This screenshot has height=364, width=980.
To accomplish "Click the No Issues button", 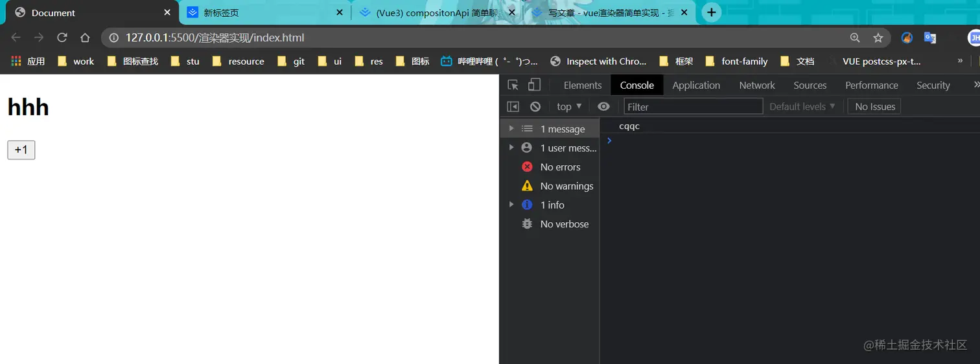I will [x=874, y=106].
